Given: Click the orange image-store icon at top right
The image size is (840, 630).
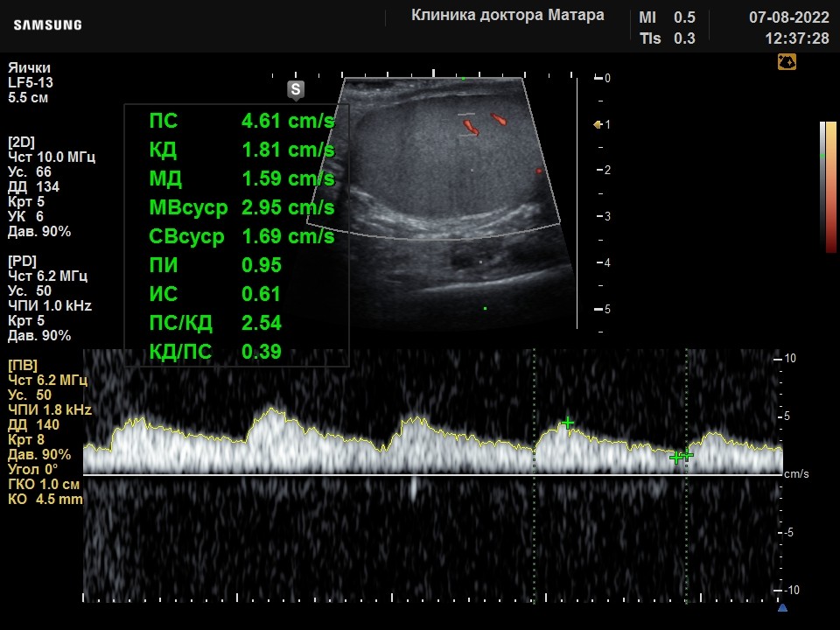Looking at the screenshot, I should click(787, 62).
